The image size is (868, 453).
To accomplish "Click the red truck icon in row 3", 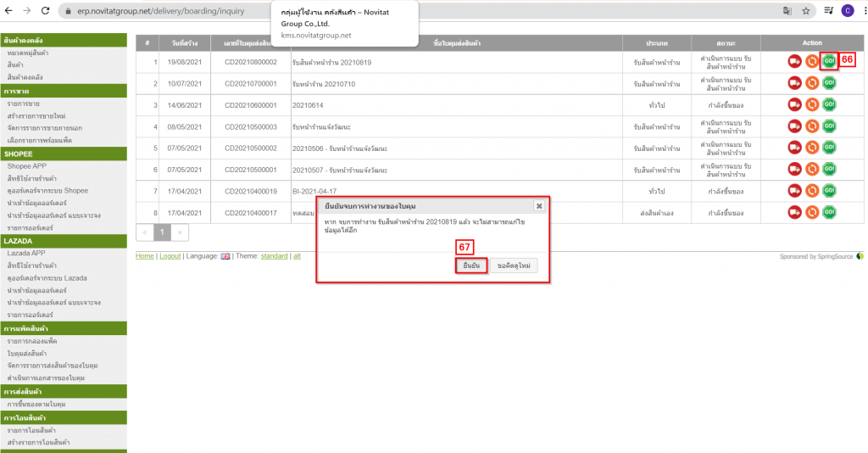I will 794,105.
